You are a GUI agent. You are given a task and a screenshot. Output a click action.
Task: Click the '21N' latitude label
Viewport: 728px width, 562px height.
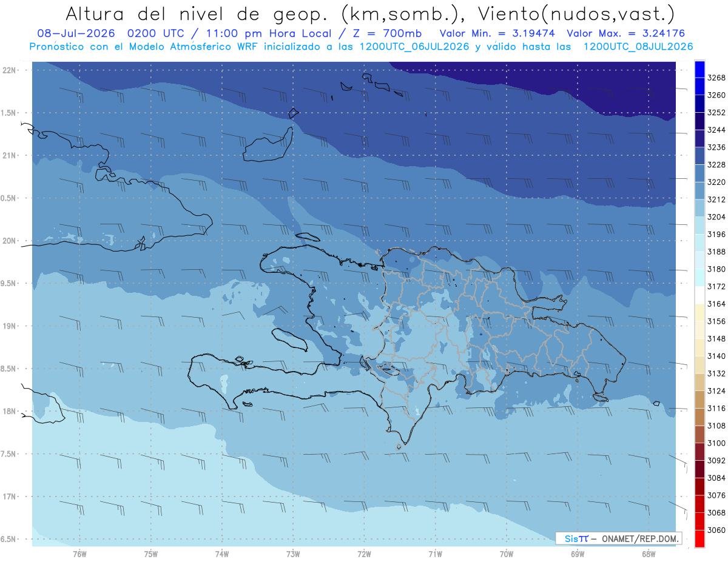10,156
